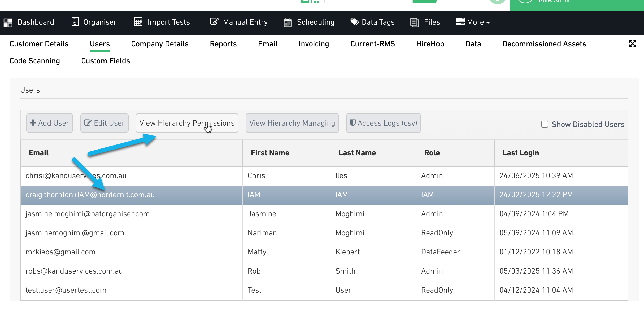Viewport: 644px width, 334px height.
Task: Open the Code Scanning tab
Action: 35,61
